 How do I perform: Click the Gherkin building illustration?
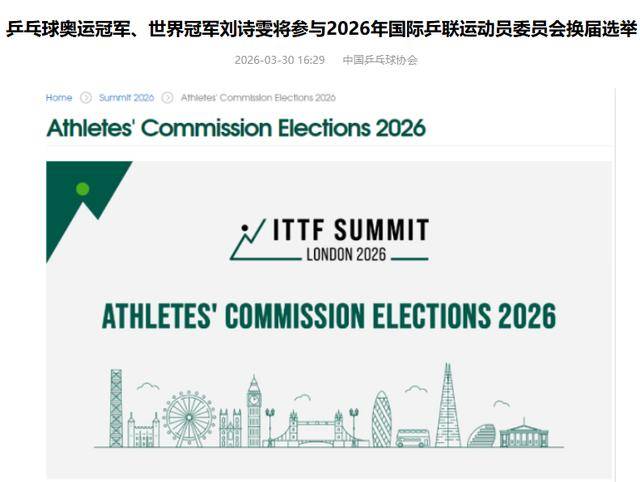pyautogui.click(x=381, y=420)
